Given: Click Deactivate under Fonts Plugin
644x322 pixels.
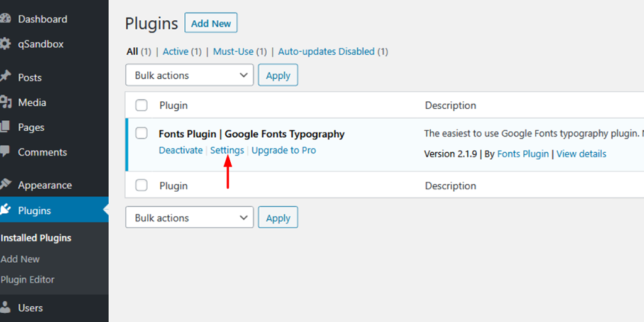Looking at the screenshot, I should click(x=180, y=150).
